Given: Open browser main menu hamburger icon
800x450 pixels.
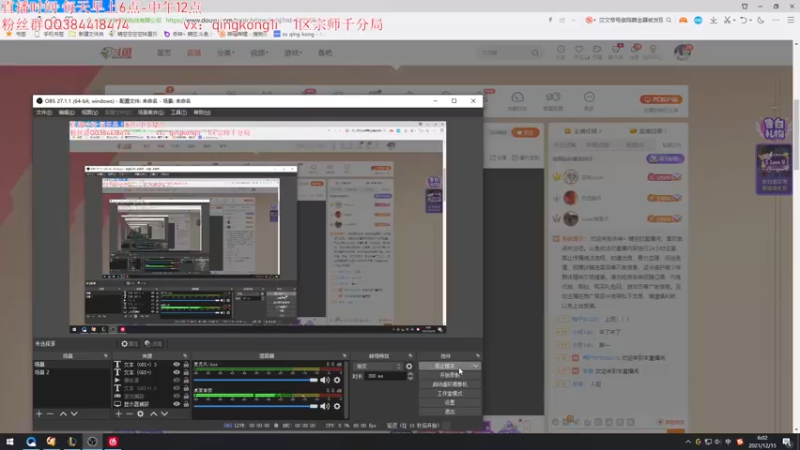Looking at the screenshot, I should 791,20.
